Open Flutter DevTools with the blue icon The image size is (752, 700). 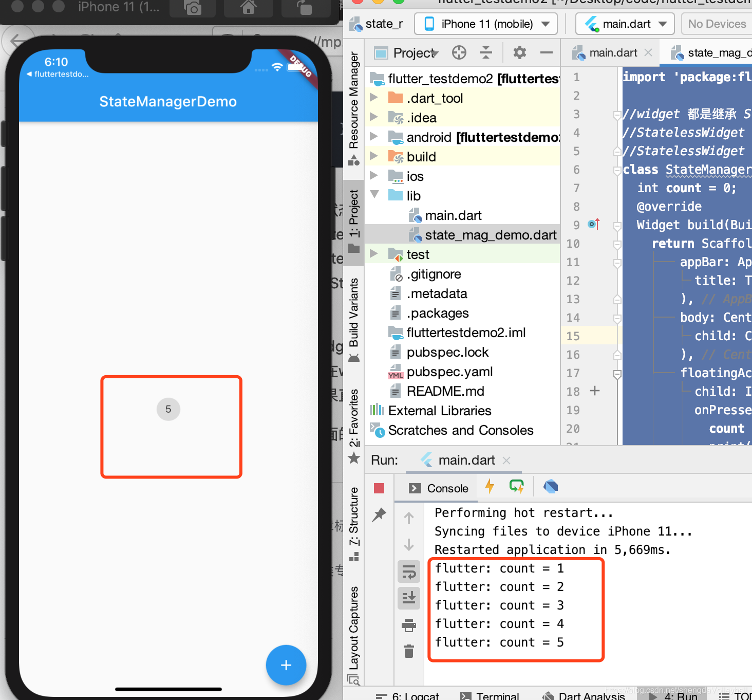pyautogui.click(x=550, y=487)
